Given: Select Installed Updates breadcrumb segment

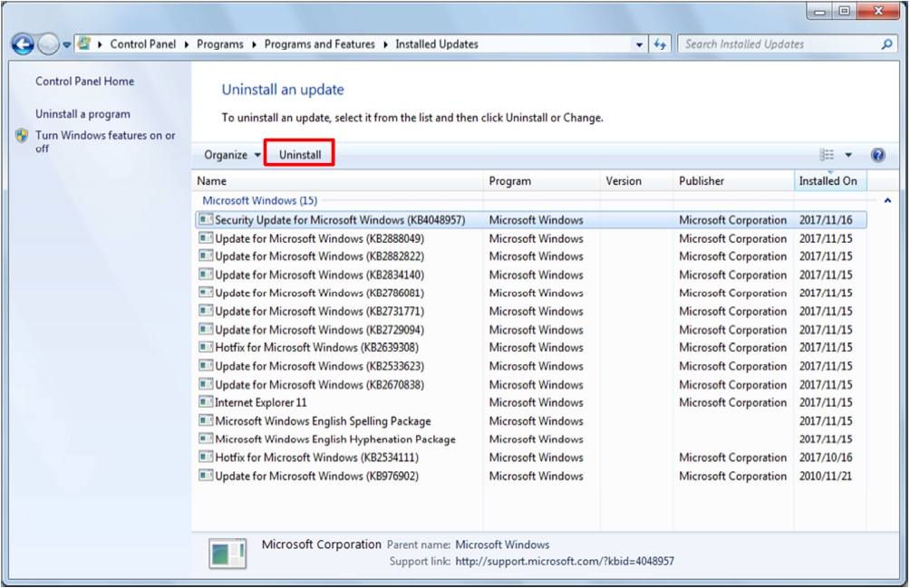Looking at the screenshot, I should (x=437, y=44).
